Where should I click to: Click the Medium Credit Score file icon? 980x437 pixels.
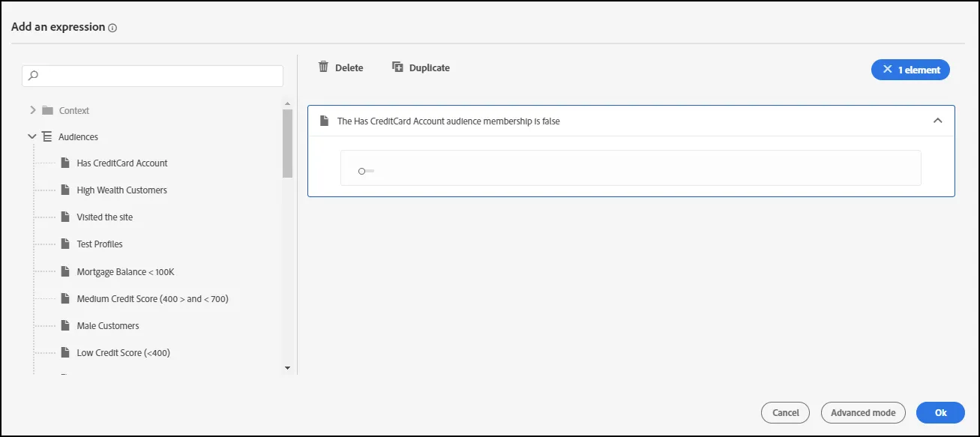[65, 298]
